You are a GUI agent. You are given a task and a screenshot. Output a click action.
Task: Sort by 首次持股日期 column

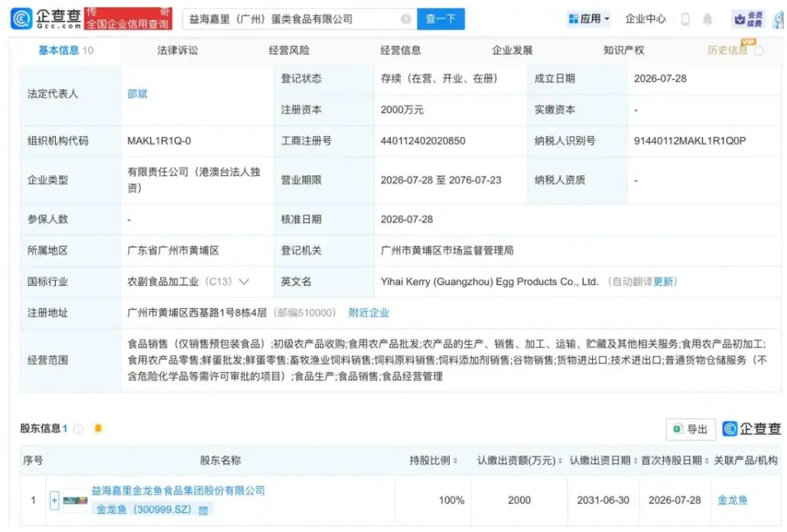(x=707, y=461)
